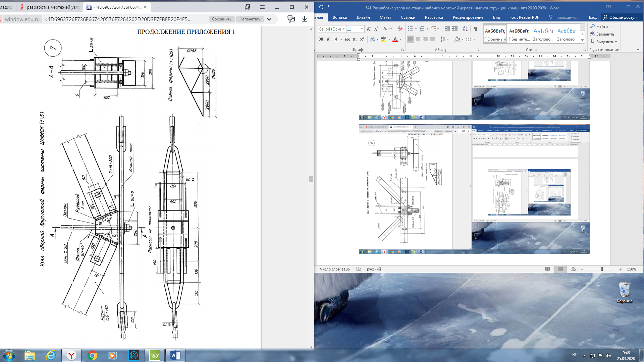Open font size dropdown showing 11
Screen dimensions: 644x362
(362, 29)
